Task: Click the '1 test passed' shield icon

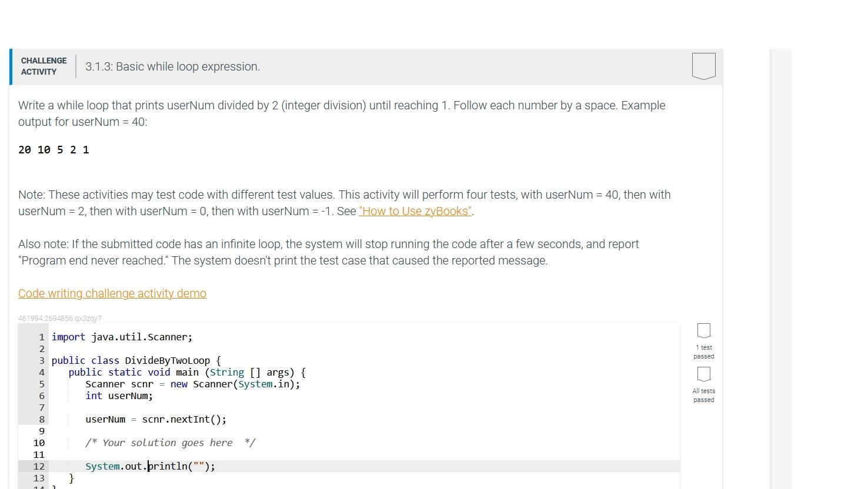Action: pyautogui.click(x=703, y=330)
